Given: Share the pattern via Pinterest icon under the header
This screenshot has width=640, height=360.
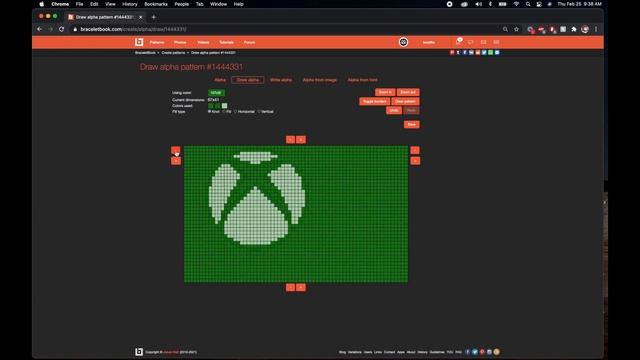Looking at the screenshot, I should pyautogui.click(x=452, y=52).
